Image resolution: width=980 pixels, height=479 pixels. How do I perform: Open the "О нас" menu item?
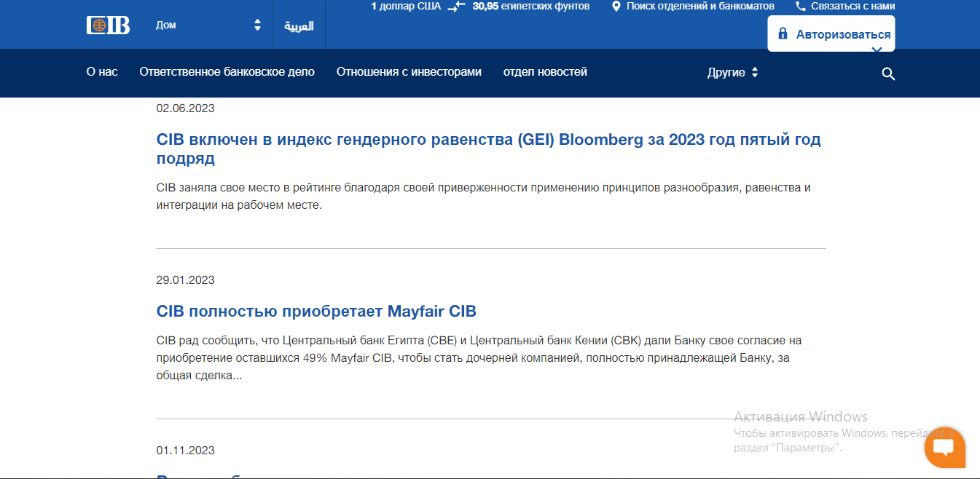pos(102,72)
